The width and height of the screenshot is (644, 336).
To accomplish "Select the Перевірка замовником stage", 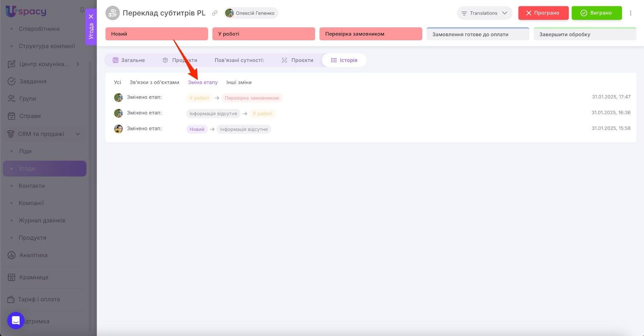I will click(371, 34).
